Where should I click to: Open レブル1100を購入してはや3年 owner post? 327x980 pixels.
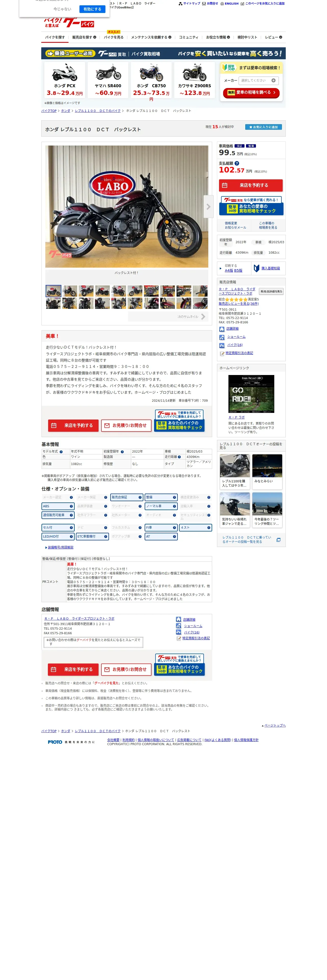235,471
